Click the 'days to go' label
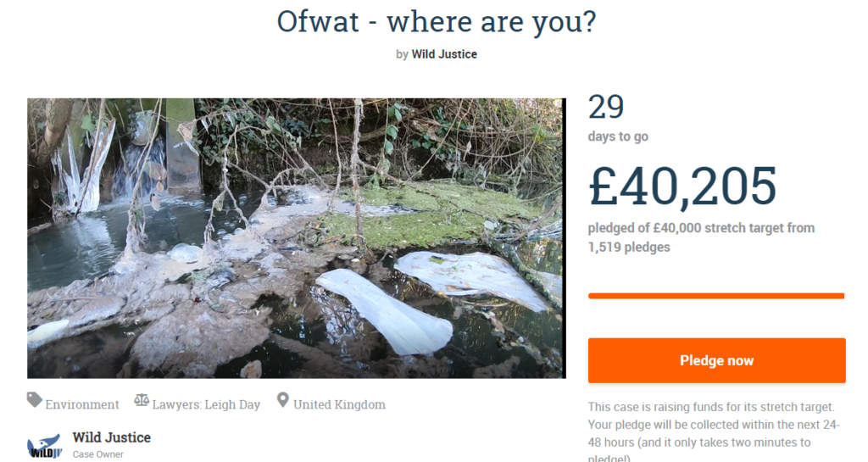Image resolution: width=868 pixels, height=462 pixels. [x=618, y=136]
